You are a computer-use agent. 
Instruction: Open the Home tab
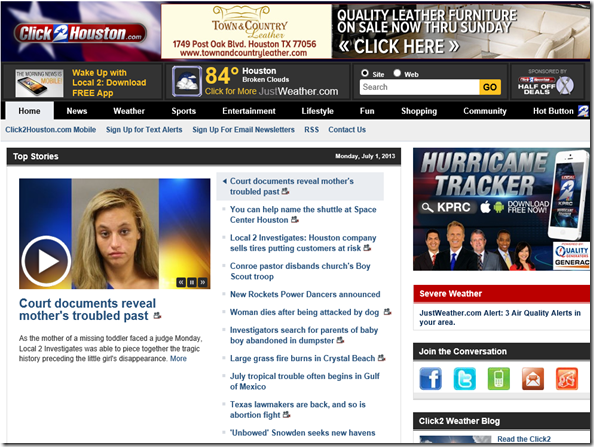(30, 111)
